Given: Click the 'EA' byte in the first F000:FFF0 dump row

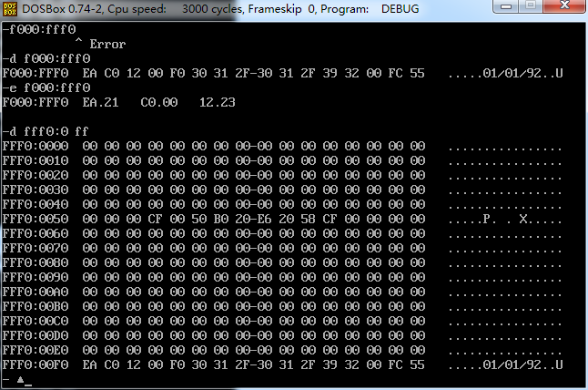Looking at the screenshot, I should coord(90,73).
